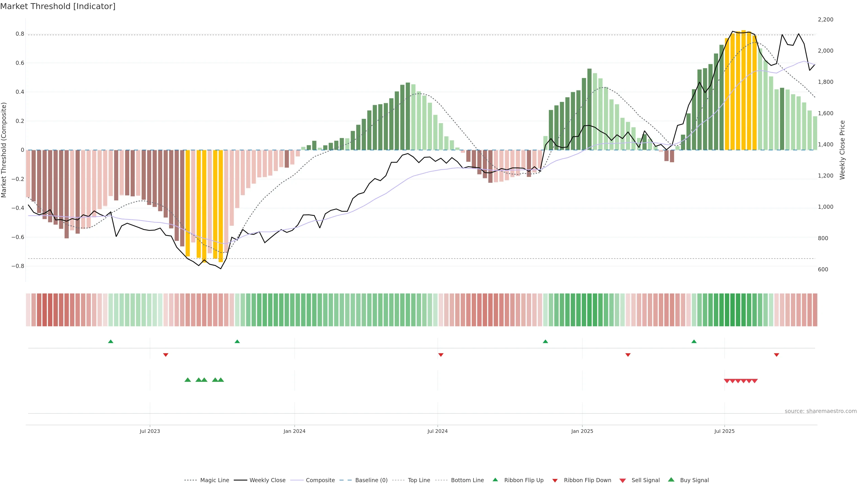This screenshot has width=868, height=488.
Task: Hide the Composite series via legend
Action: pyautogui.click(x=320, y=480)
